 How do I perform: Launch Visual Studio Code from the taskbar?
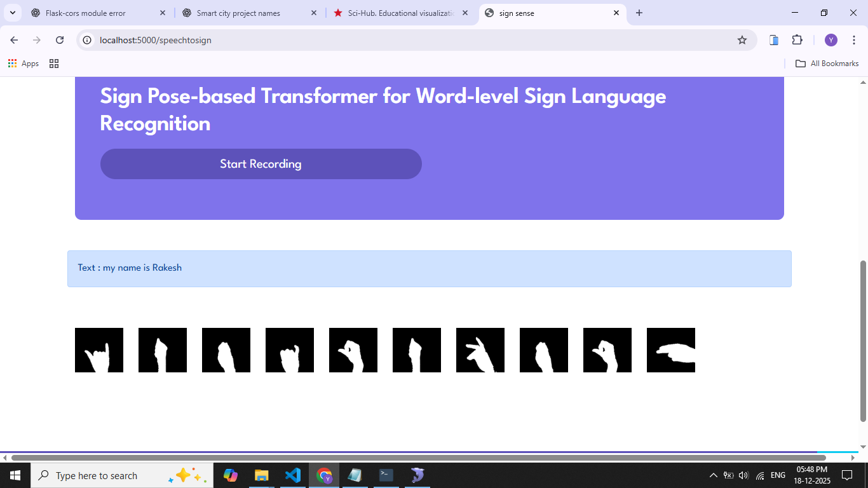292,475
